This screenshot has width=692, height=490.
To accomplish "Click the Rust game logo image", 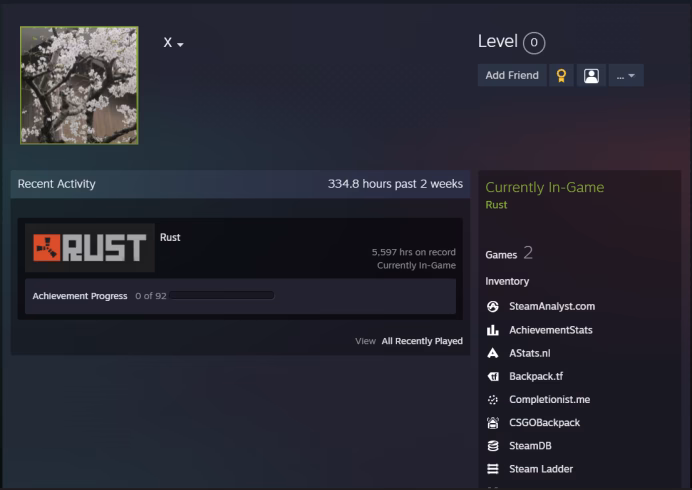I will pyautogui.click(x=90, y=248).
